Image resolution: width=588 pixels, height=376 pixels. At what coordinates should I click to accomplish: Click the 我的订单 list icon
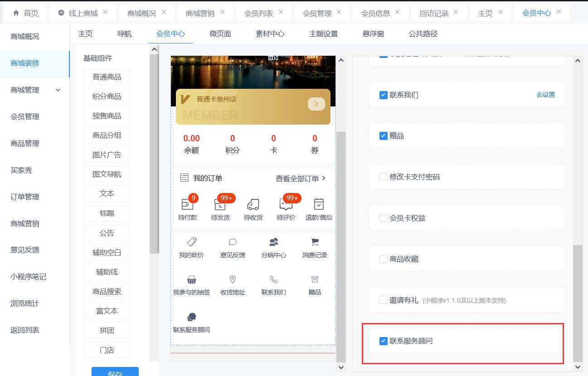coord(184,178)
